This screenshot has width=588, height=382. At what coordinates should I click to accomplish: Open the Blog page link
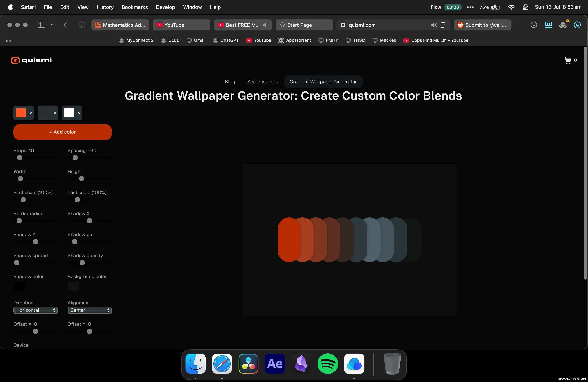point(230,82)
